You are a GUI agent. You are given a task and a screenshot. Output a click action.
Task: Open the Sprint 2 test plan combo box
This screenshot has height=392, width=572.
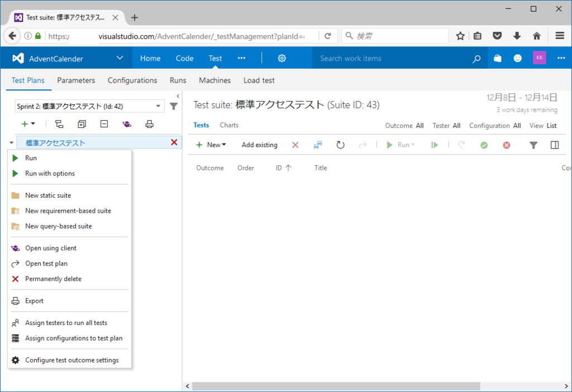click(x=89, y=106)
